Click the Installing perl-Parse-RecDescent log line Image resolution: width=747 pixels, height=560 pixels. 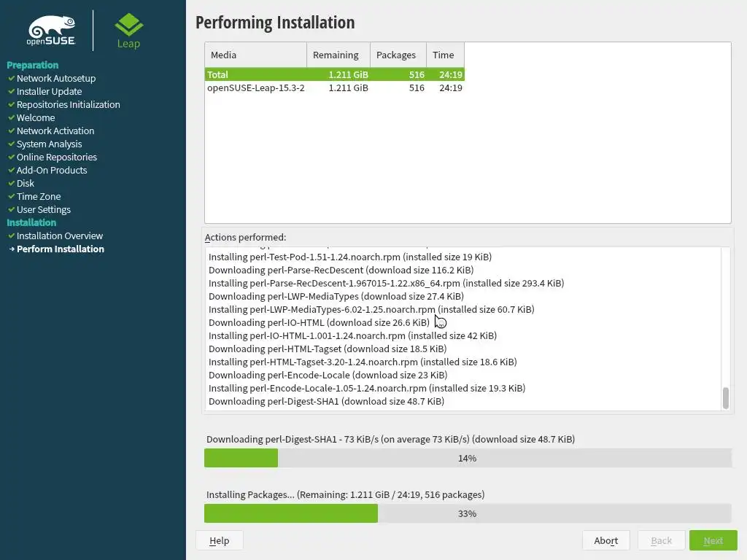(x=387, y=283)
